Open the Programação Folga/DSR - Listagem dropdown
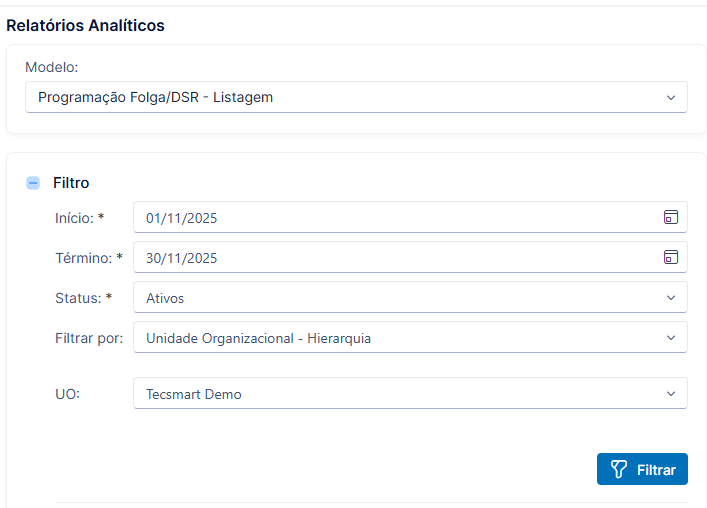 click(356, 97)
